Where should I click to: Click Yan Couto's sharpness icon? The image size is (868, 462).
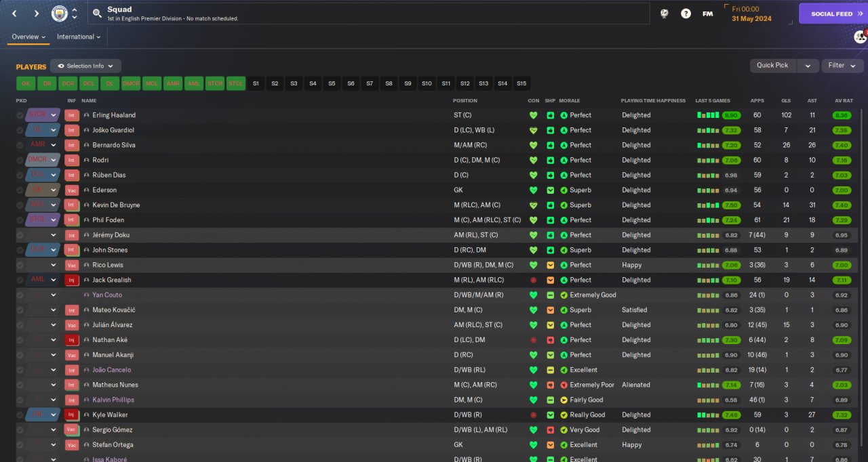coord(550,295)
